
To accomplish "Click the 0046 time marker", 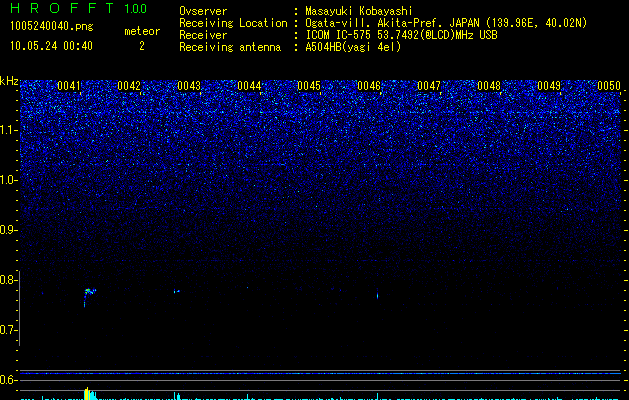I will pos(369,86).
